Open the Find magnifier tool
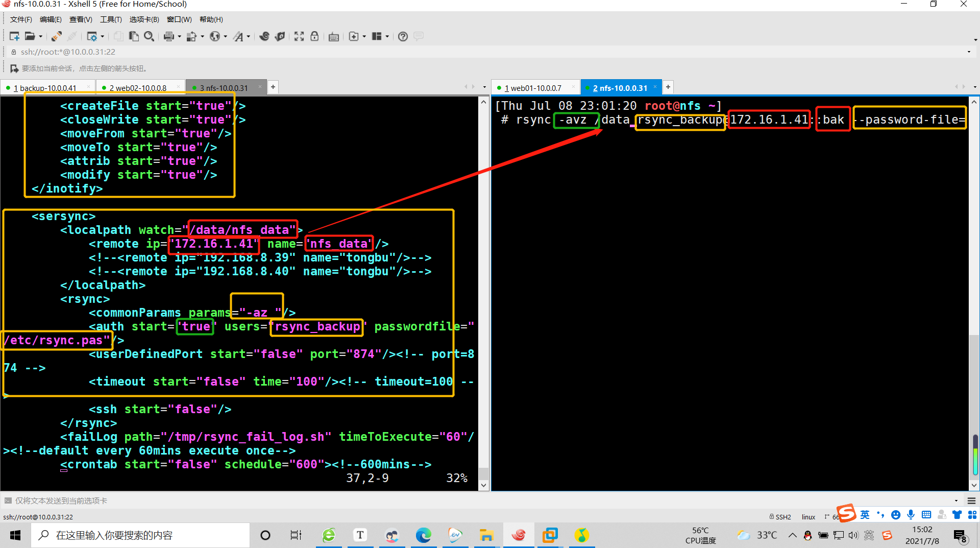This screenshot has height=548, width=980. click(x=149, y=36)
